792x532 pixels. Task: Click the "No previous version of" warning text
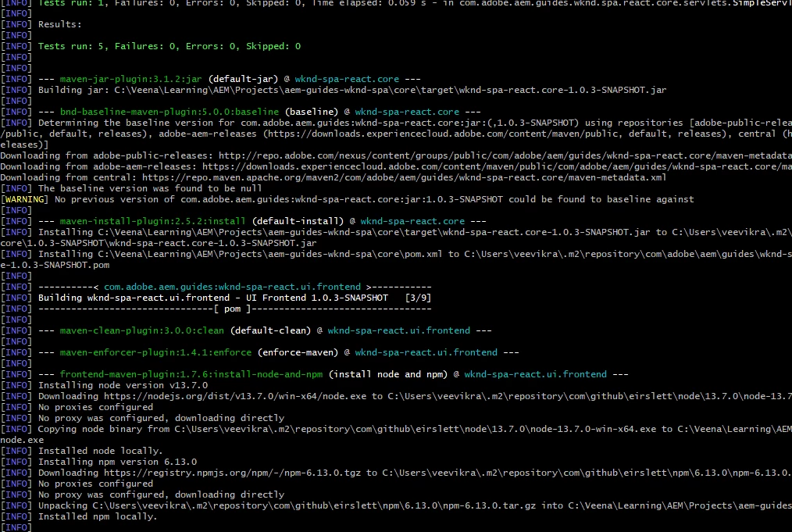374,199
